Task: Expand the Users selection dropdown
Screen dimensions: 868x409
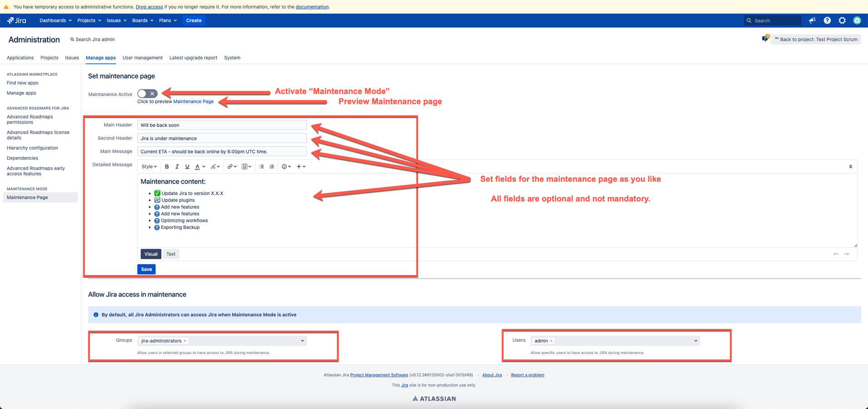Action: pos(695,341)
